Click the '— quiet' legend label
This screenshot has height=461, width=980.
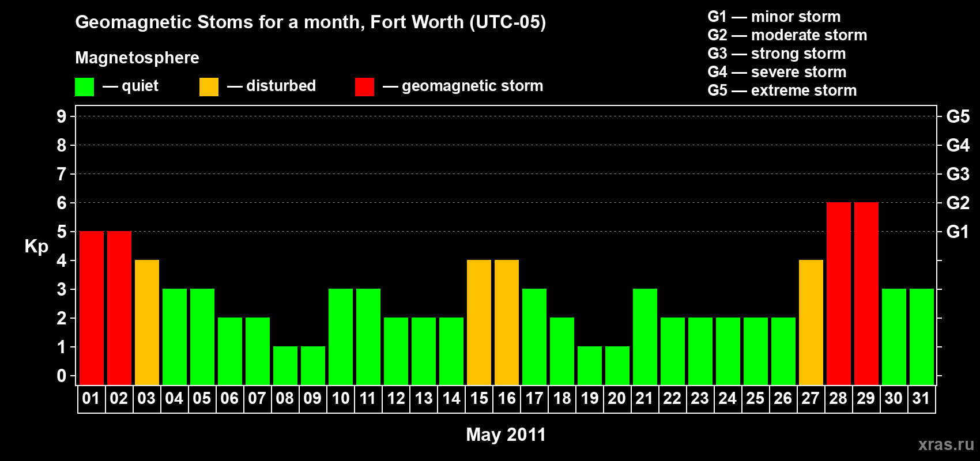point(130,86)
